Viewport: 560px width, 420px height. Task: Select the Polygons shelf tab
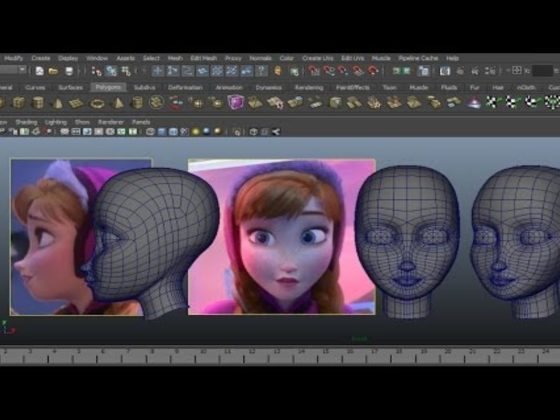(108, 88)
